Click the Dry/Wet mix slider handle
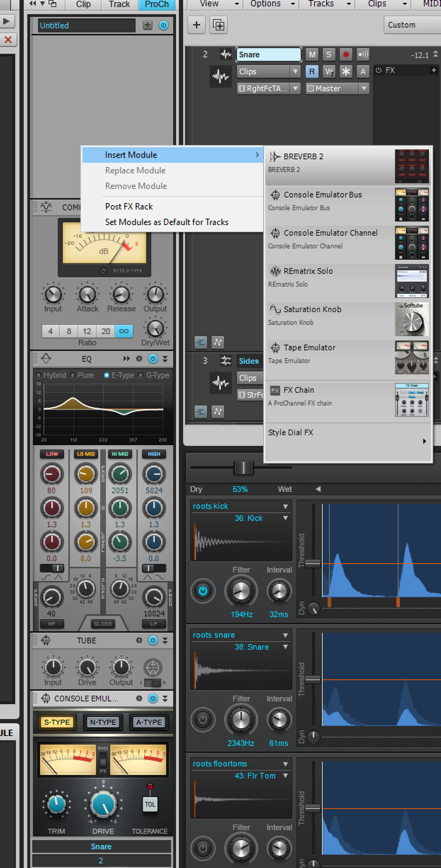 [x=244, y=468]
